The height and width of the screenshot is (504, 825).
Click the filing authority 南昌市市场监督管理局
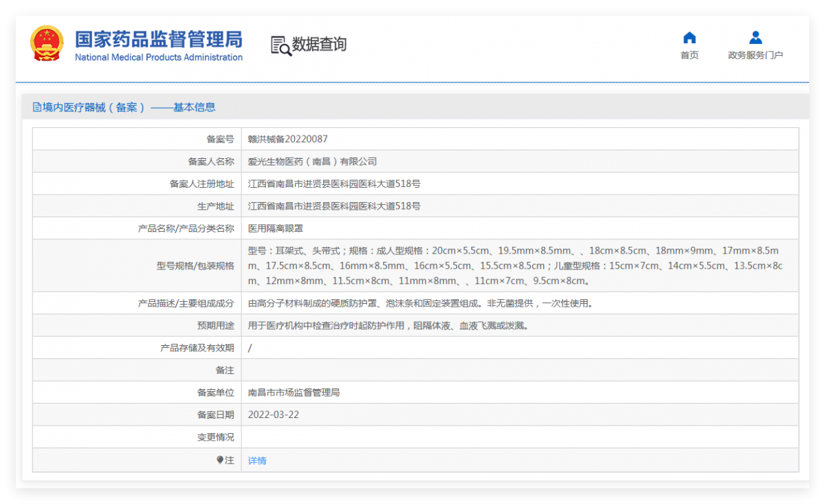click(294, 393)
